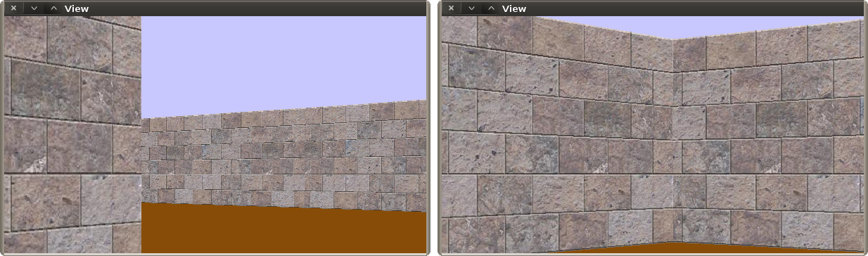Minimize the right View window
This screenshot has height=256, width=868.
point(471,8)
